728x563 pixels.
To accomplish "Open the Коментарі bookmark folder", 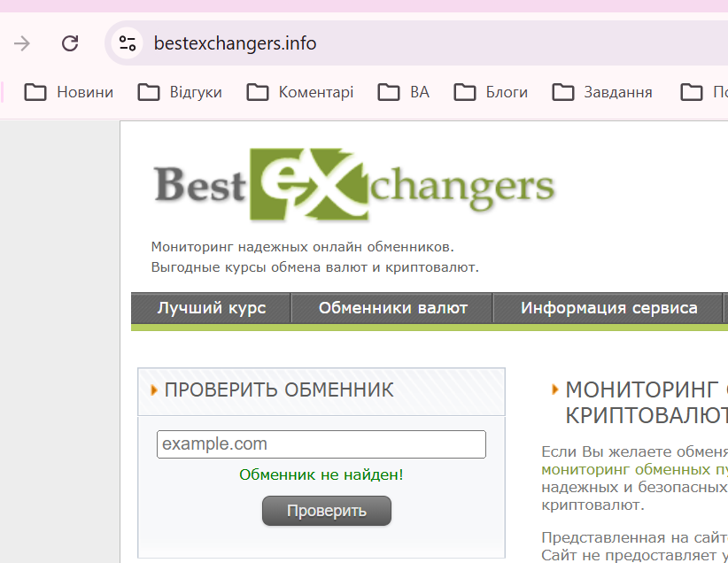I will click(x=300, y=92).
